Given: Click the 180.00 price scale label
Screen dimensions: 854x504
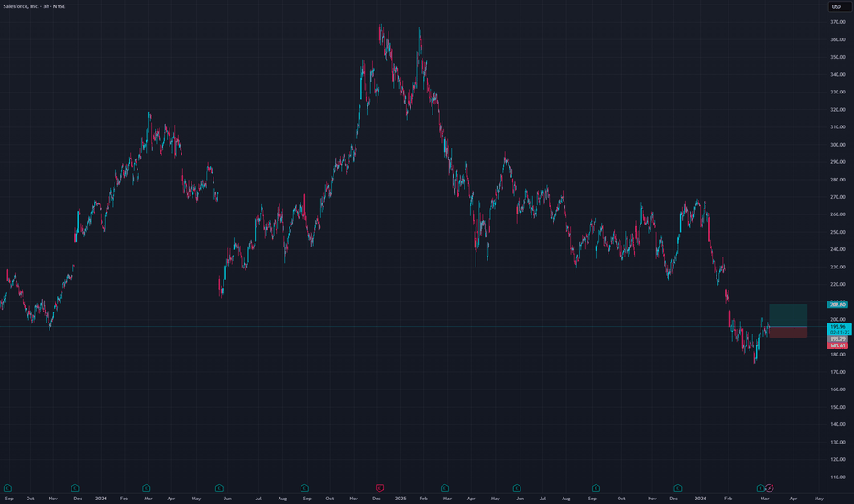Looking at the screenshot, I should pyautogui.click(x=838, y=354).
